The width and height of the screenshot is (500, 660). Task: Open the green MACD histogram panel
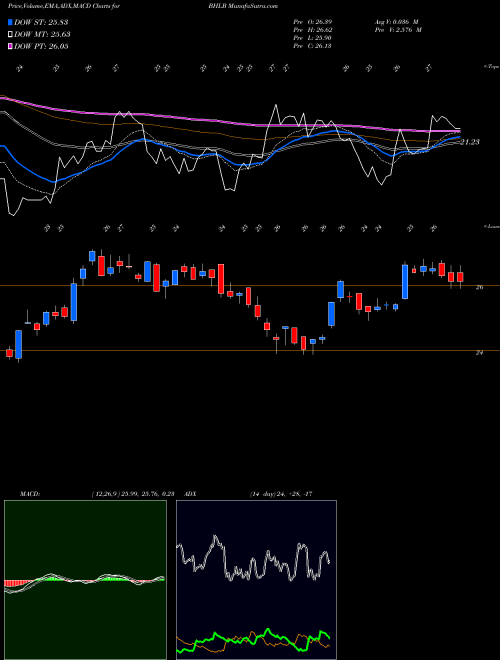point(85,580)
